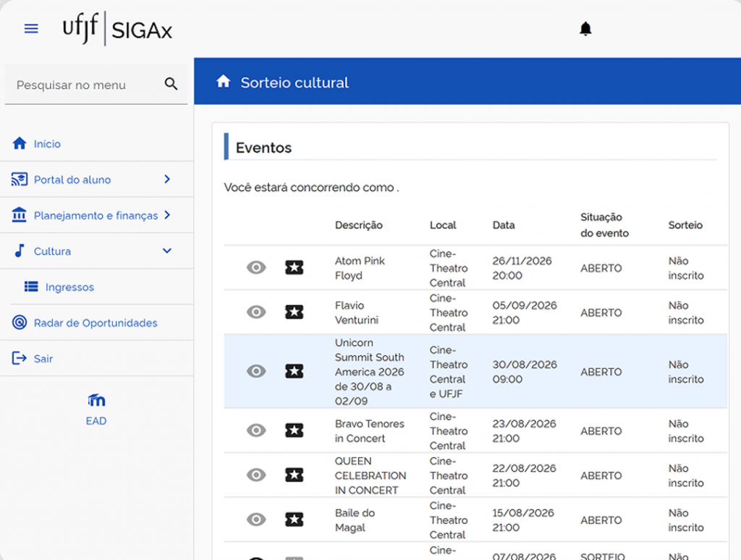Click Bravo Tenores in Concert description
This screenshot has height=560, width=741.
(370, 430)
